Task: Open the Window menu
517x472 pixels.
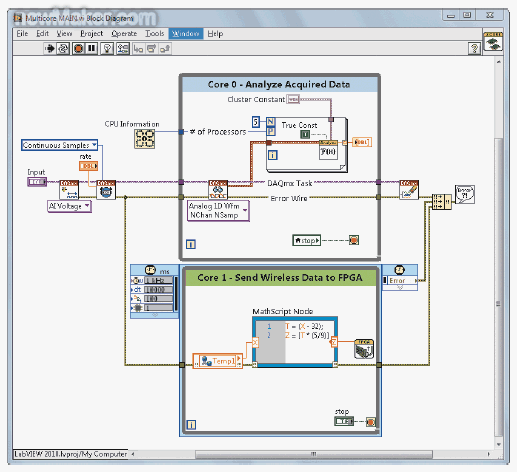Action: click(186, 34)
